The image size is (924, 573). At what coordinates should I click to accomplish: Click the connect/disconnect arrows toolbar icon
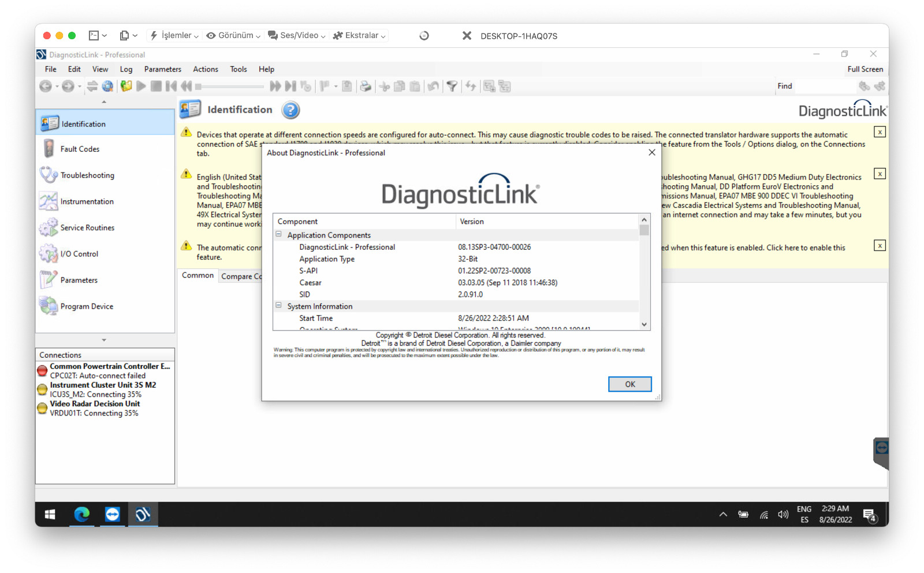pyautogui.click(x=92, y=86)
